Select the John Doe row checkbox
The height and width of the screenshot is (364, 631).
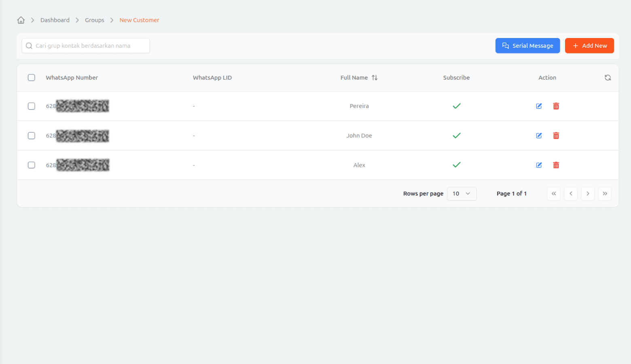tap(32, 135)
